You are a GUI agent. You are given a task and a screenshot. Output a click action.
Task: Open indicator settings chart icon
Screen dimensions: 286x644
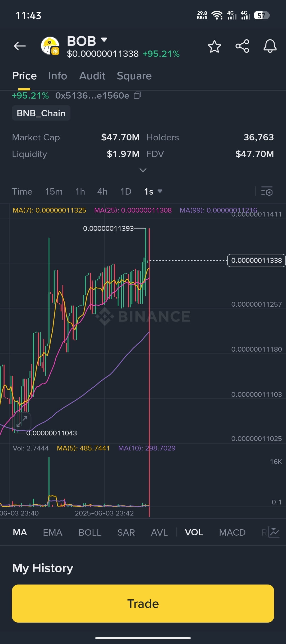tap(274, 532)
